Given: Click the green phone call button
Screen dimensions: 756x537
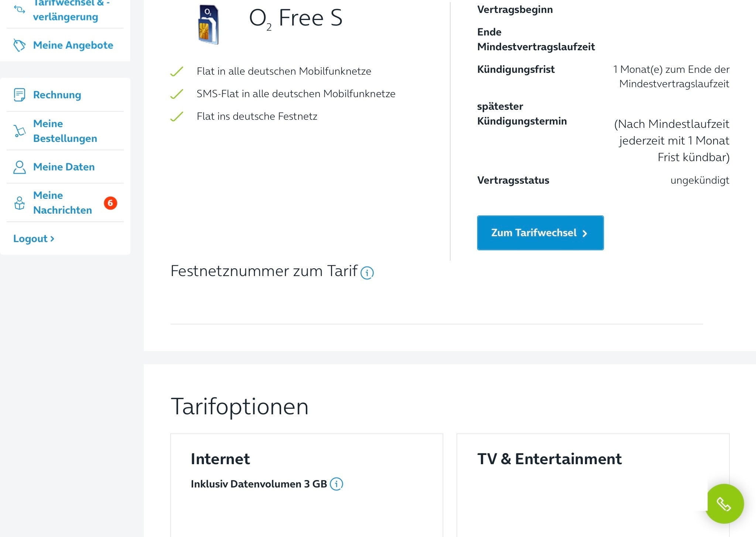Looking at the screenshot, I should [x=724, y=503].
